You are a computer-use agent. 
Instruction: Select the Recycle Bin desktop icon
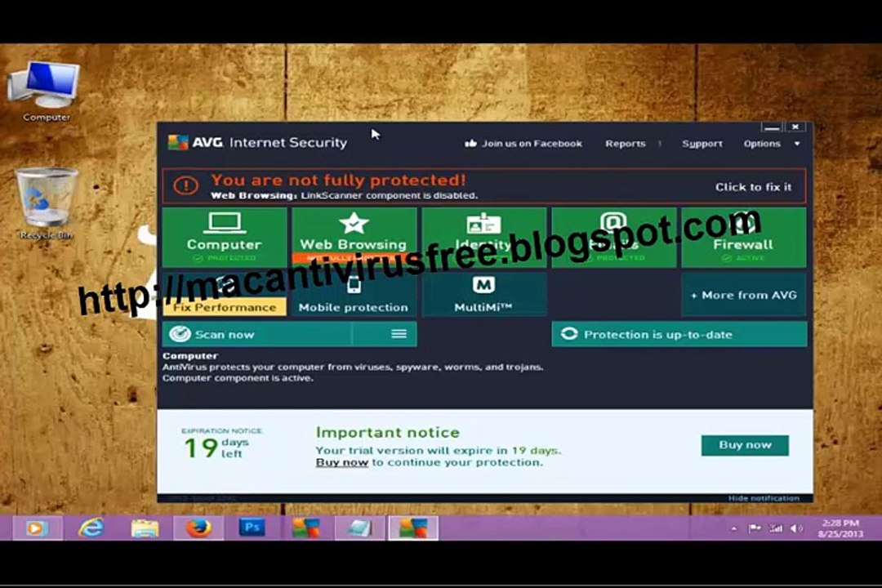tap(46, 203)
